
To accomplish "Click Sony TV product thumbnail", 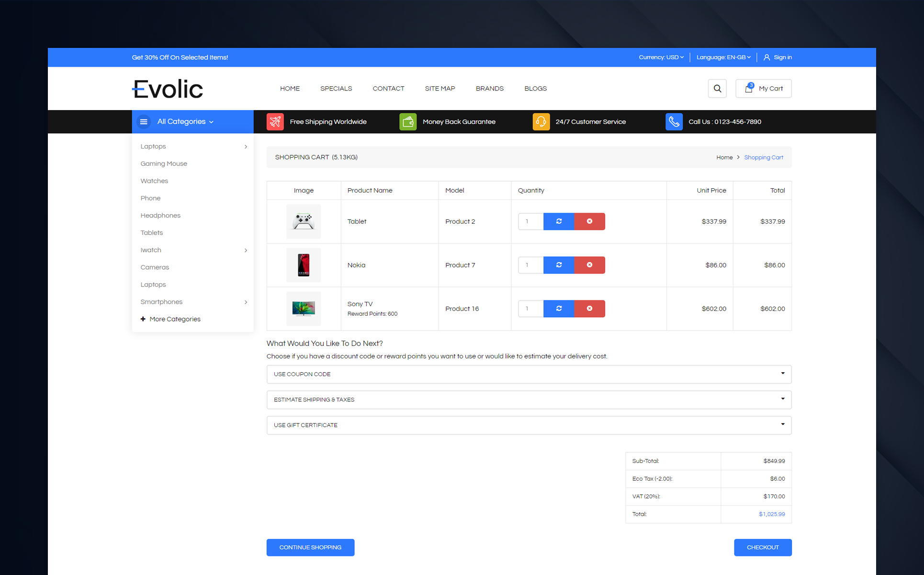I will pos(304,309).
